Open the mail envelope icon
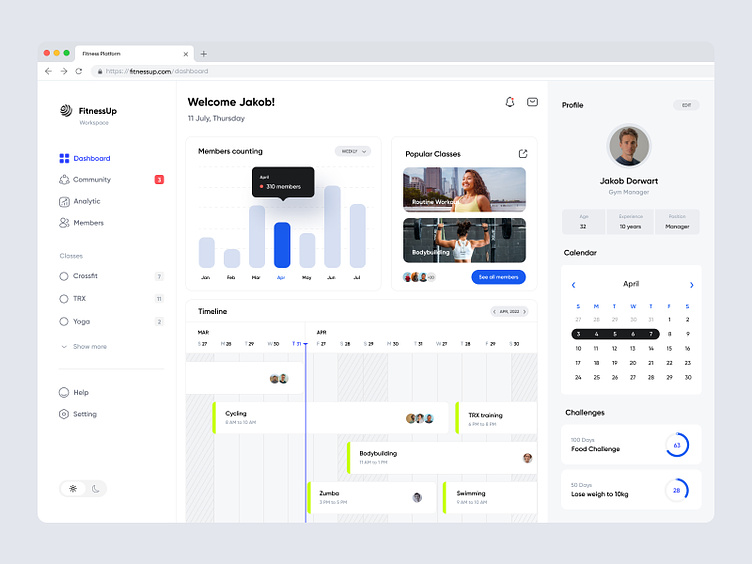The height and width of the screenshot is (564, 752). 533,102
